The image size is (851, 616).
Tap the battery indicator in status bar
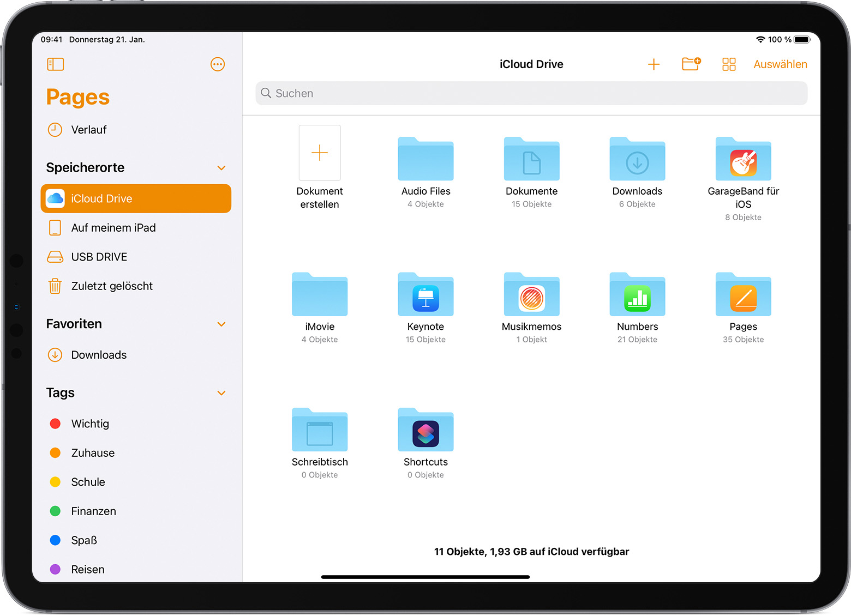802,39
